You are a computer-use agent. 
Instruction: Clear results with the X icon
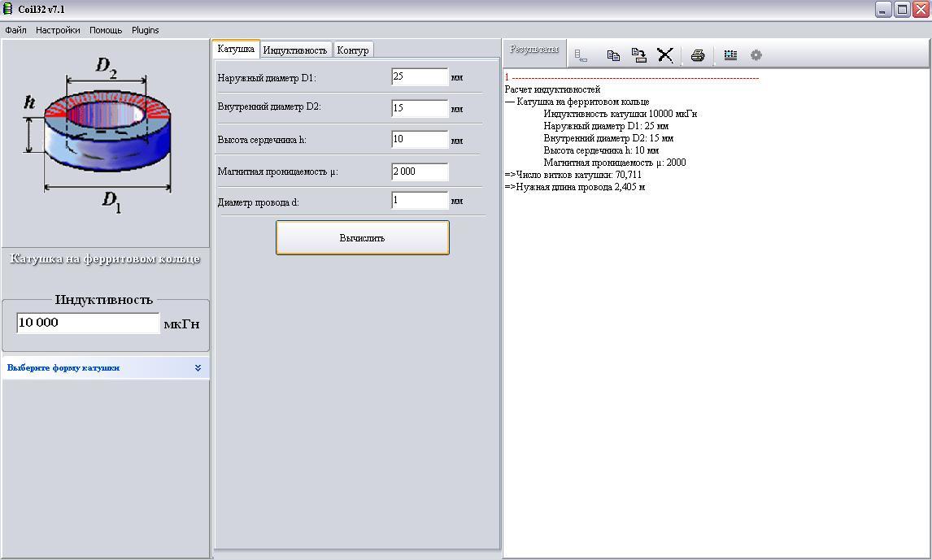tap(665, 55)
